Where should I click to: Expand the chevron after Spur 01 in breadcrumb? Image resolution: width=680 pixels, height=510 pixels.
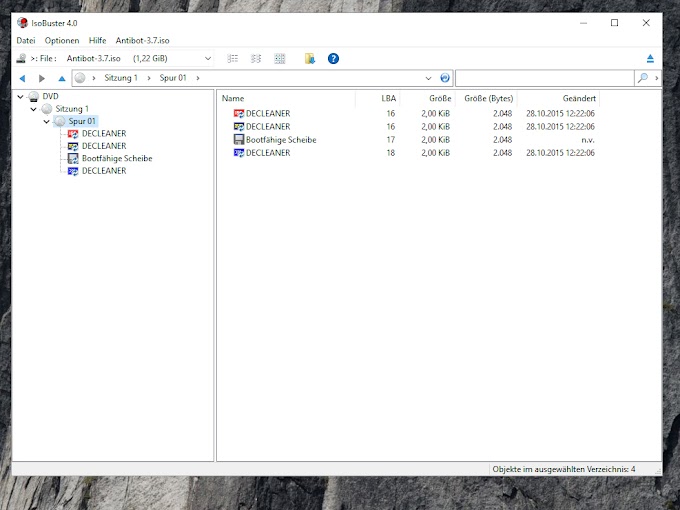click(198, 78)
